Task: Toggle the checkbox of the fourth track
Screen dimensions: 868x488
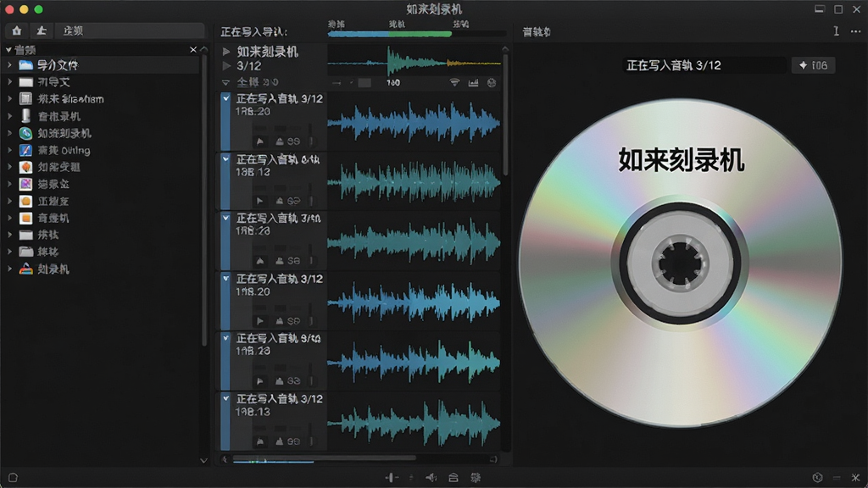Action: [225, 278]
